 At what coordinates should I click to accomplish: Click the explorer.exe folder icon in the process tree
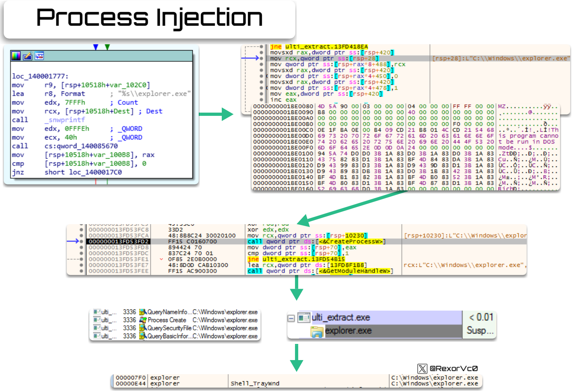coord(317,331)
